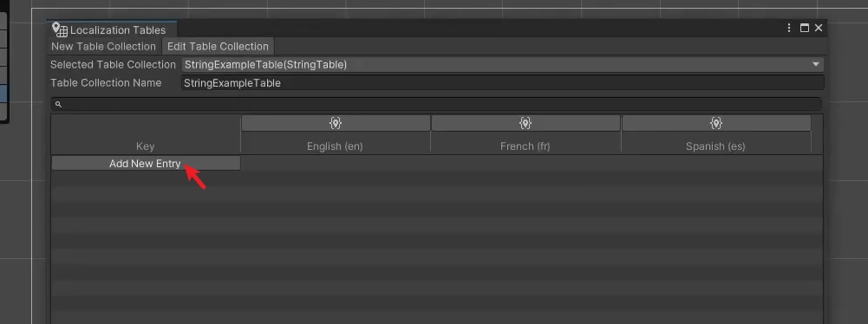Open the three-dot window options menu
The width and height of the screenshot is (868, 324).
click(789, 28)
